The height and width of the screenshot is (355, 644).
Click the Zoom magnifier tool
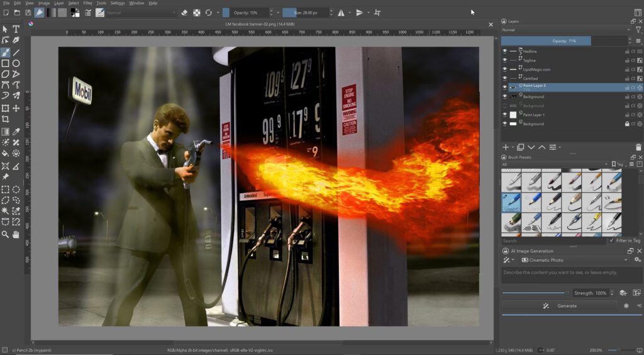pos(6,234)
